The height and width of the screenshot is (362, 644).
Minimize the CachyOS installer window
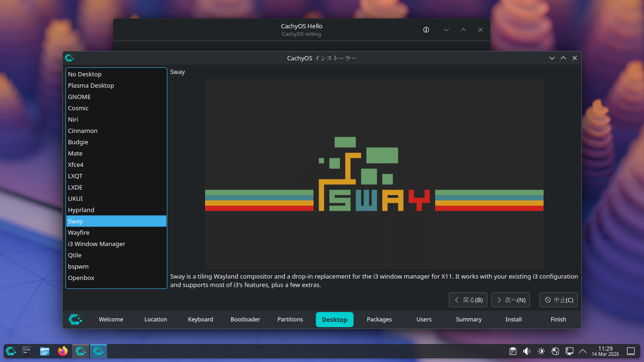(x=552, y=58)
